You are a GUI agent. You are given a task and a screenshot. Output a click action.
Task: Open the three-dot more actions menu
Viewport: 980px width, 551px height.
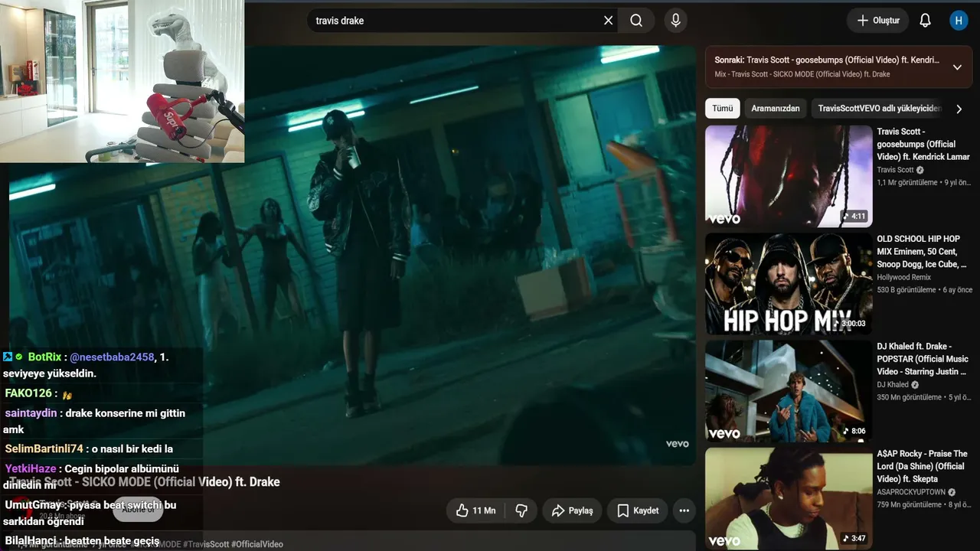[x=684, y=510]
